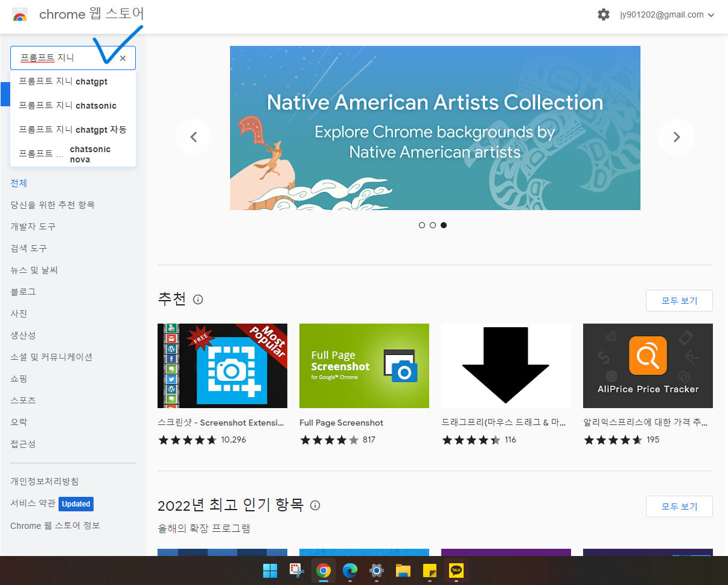Open the 검색 도구 category
This screenshot has width=728, height=585.
[x=28, y=248]
